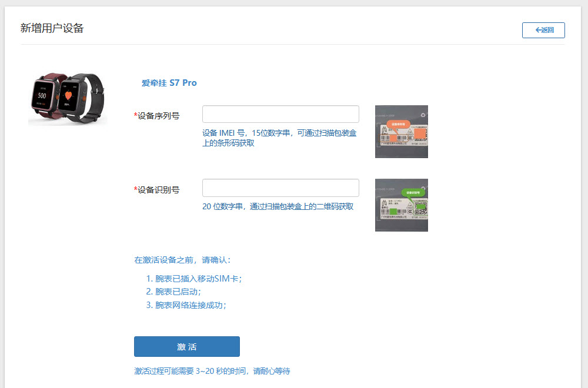The height and width of the screenshot is (388, 588).
Task: Click inside the 设备序列号 input box
Action: (280, 113)
